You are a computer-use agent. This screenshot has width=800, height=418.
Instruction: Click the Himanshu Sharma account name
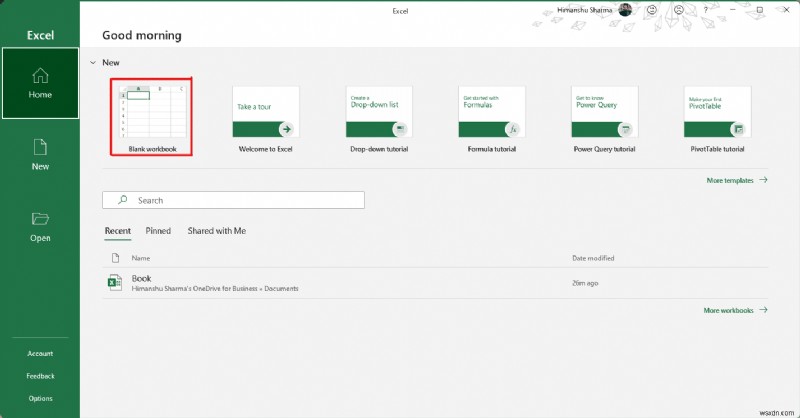coord(584,10)
